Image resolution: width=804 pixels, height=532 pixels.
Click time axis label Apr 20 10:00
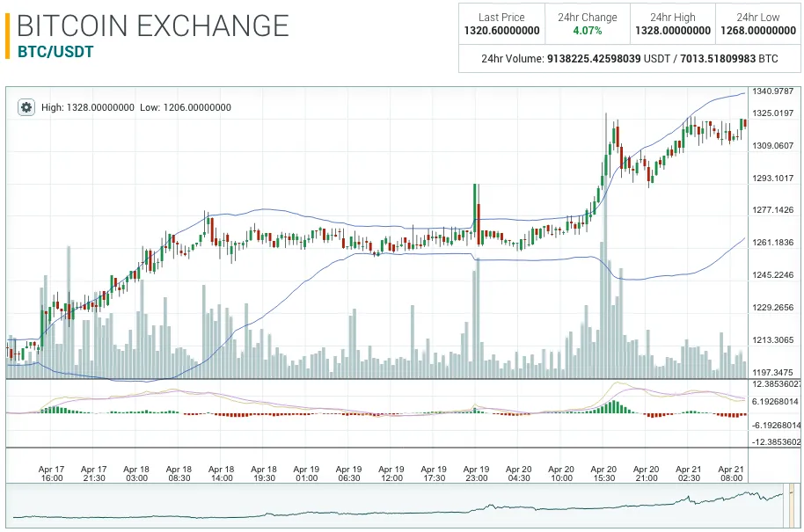pos(561,474)
